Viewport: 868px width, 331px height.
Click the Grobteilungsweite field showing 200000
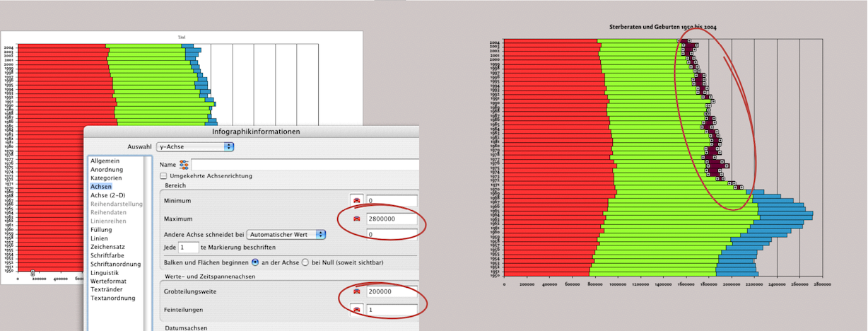tap(392, 291)
